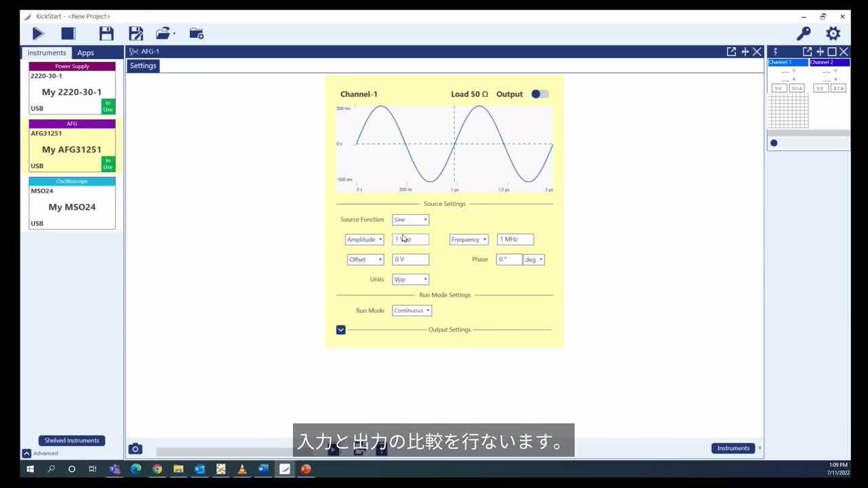This screenshot has width=868, height=488.
Task: Click the move arrows icon on power supply panel
Action: (x=820, y=52)
